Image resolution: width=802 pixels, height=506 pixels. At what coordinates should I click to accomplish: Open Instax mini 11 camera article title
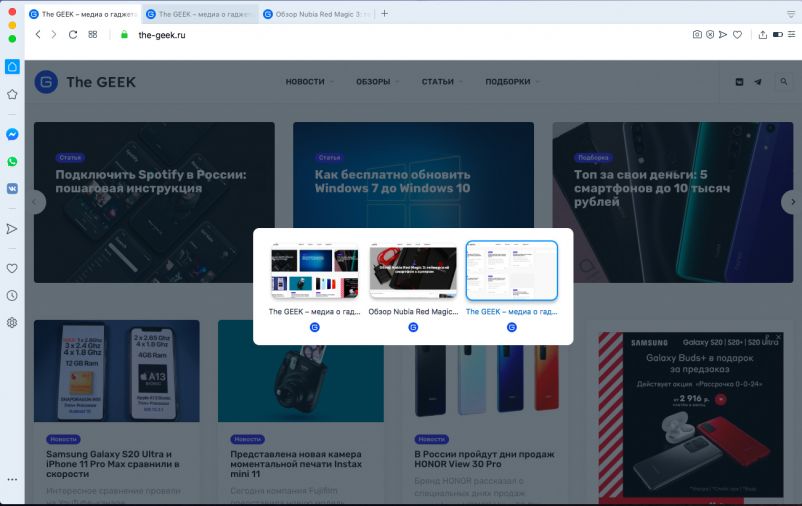tap(296, 464)
